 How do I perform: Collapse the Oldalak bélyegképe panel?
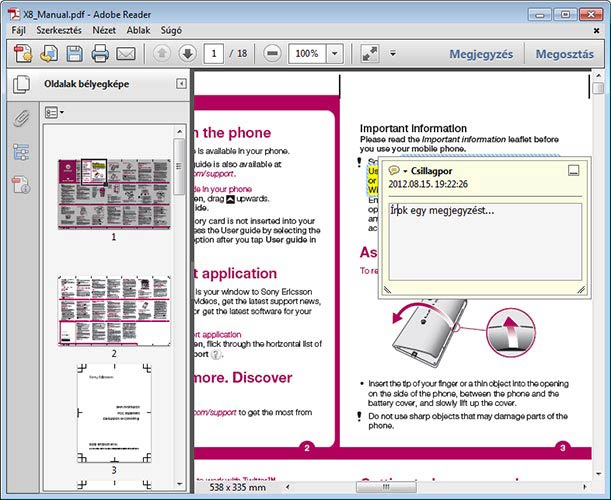(x=181, y=84)
